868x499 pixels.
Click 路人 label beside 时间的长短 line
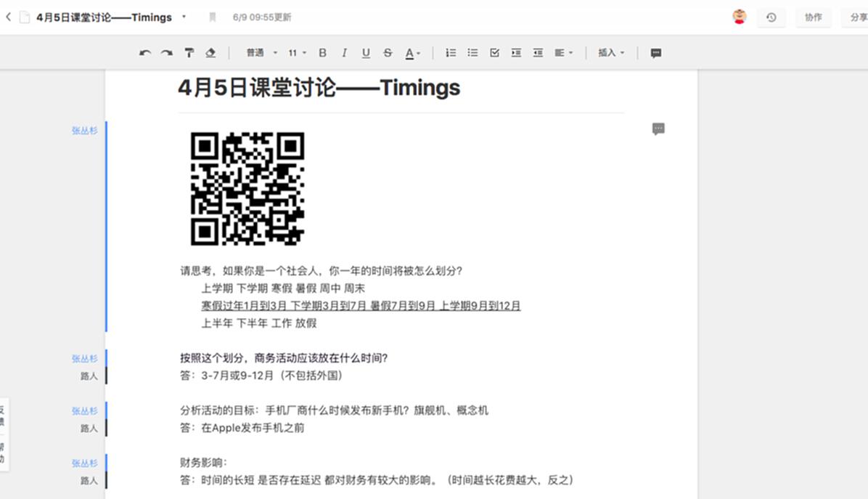pos(89,481)
